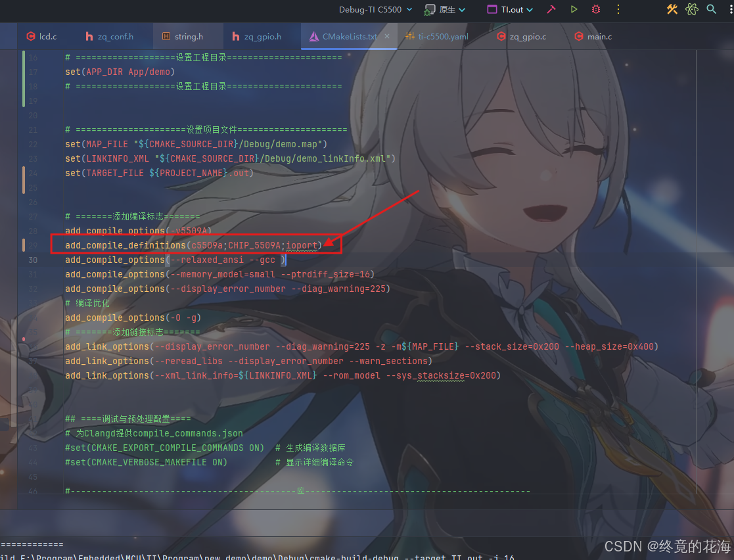Click CHIP_5509A in the compile definitions line

[254, 245]
